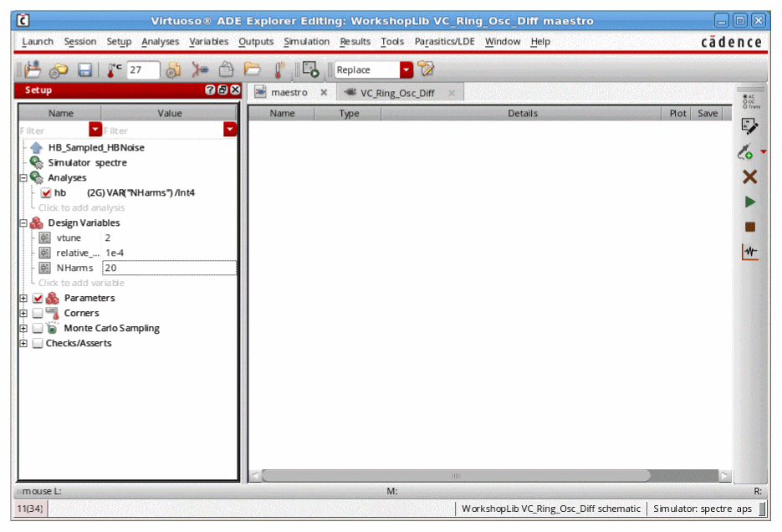This screenshot has height=532, width=782.
Task: Click the grey stacked-folders toolbar icon
Action: tap(226, 69)
